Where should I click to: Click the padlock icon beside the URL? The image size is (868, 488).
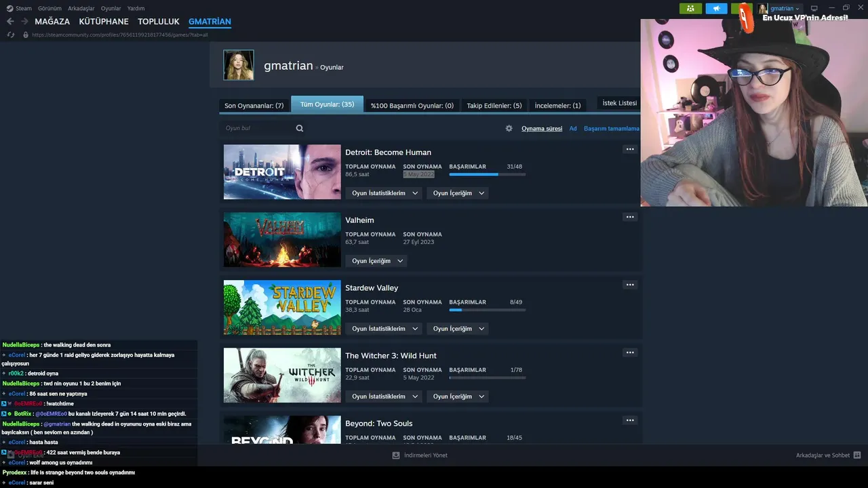coord(26,35)
